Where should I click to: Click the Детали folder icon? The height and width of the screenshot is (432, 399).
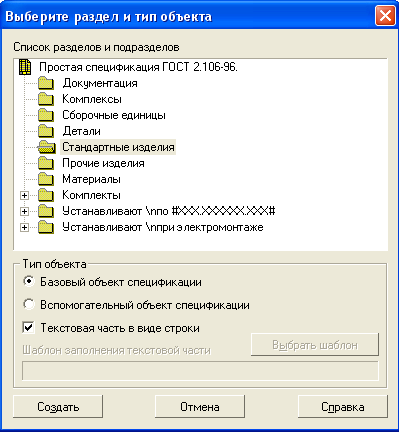coord(46,131)
